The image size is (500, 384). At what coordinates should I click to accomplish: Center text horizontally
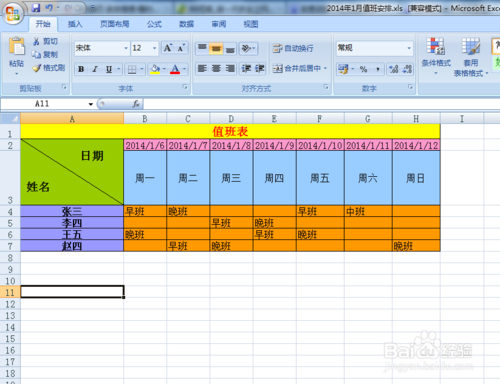point(216,69)
